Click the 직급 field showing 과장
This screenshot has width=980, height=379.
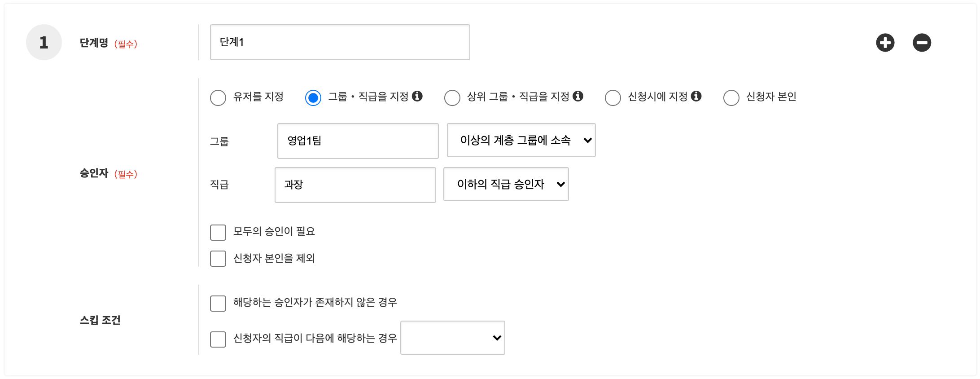coord(355,185)
